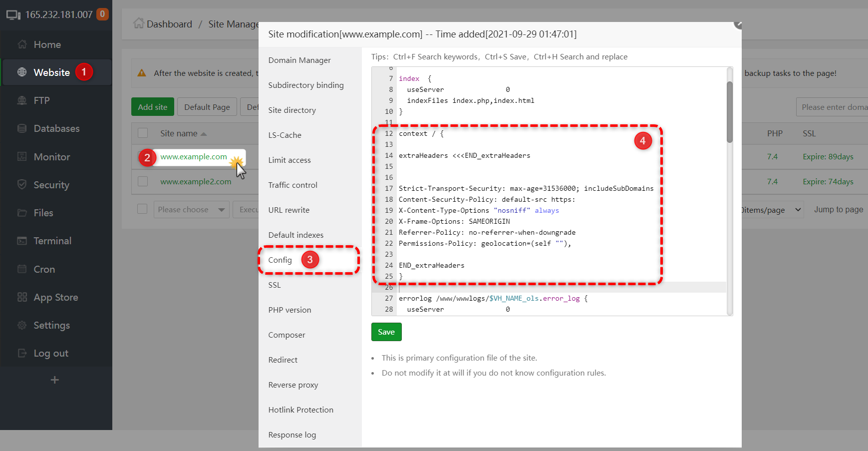The width and height of the screenshot is (868, 451).
Task: Open Security shield icon in sidebar
Action: coord(22,185)
